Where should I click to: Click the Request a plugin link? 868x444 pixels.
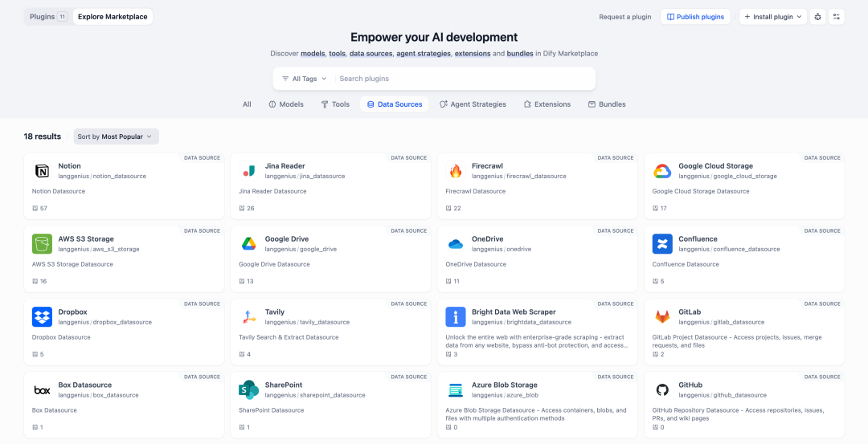pos(625,17)
